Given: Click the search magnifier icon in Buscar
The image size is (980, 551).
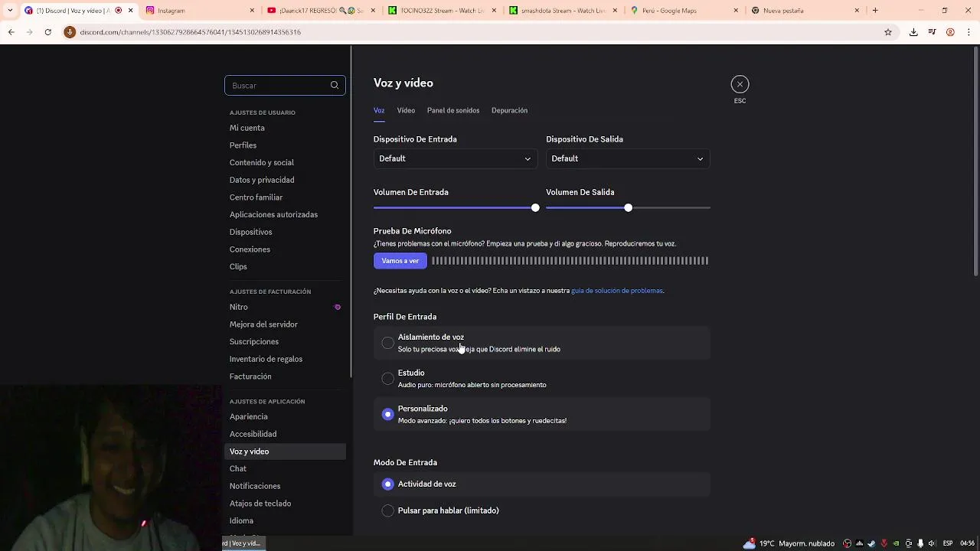Looking at the screenshot, I should tap(335, 86).
